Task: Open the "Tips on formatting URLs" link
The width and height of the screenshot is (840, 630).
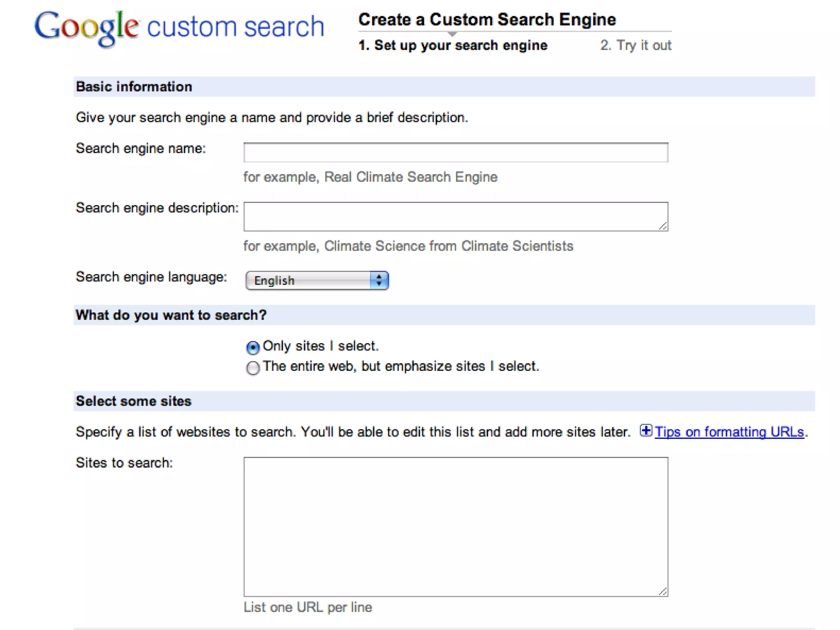Action: 729,432
